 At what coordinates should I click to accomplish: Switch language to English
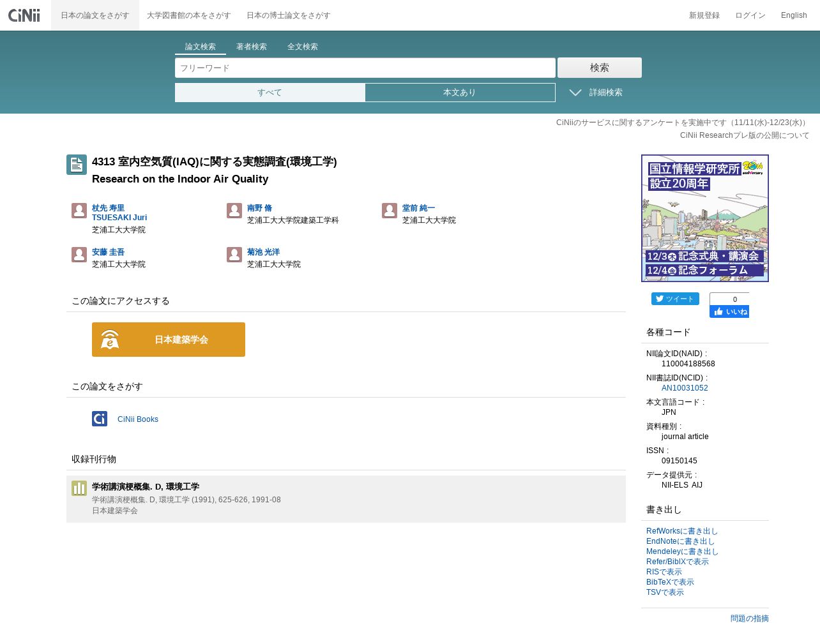(794, 15)
